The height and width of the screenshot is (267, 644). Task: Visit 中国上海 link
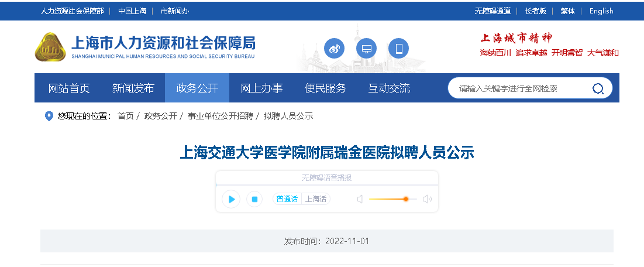(x=132, y=11)
